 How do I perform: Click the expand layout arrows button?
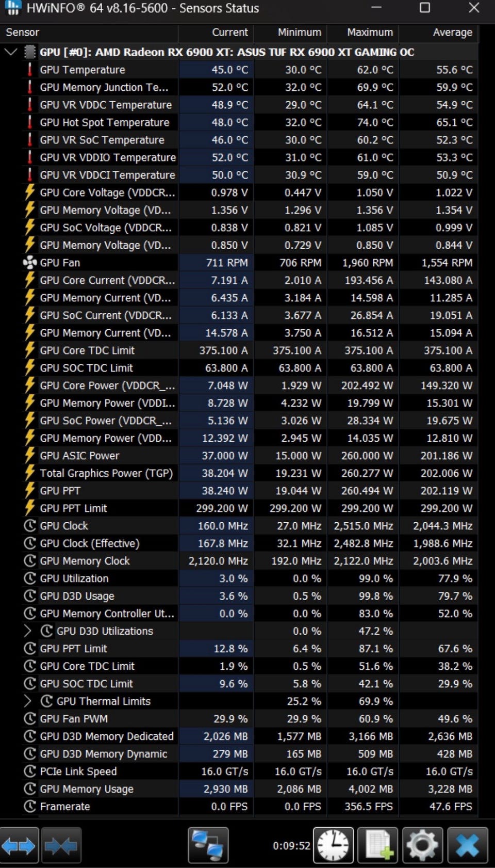coord(19,845)
